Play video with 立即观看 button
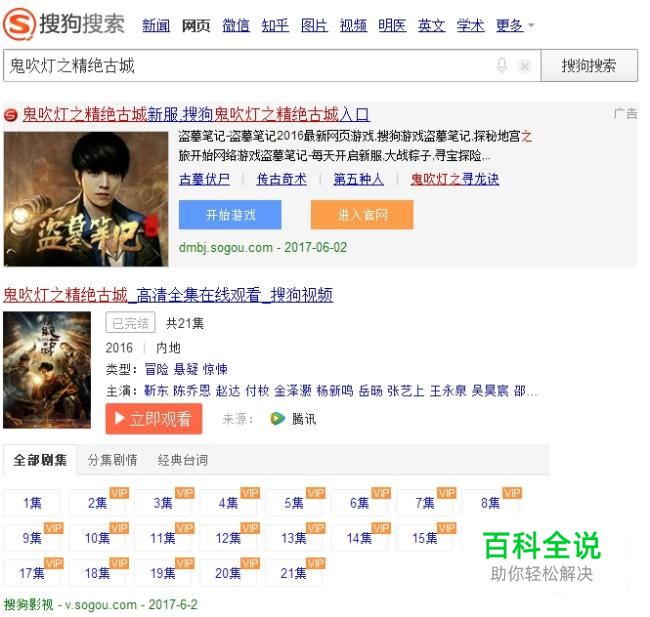Viewport: 650px width, 617px height. [154, 419]
